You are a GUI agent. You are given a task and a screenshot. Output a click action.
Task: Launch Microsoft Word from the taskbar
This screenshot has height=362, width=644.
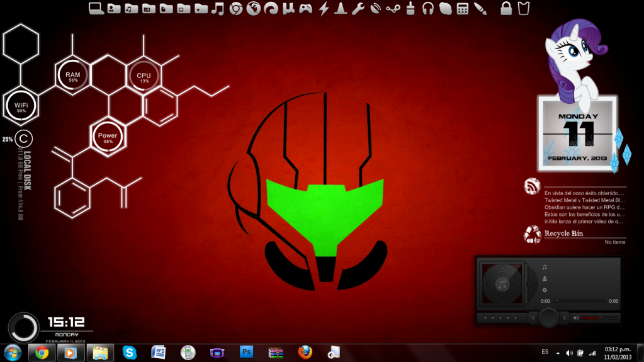pos(159,353)
